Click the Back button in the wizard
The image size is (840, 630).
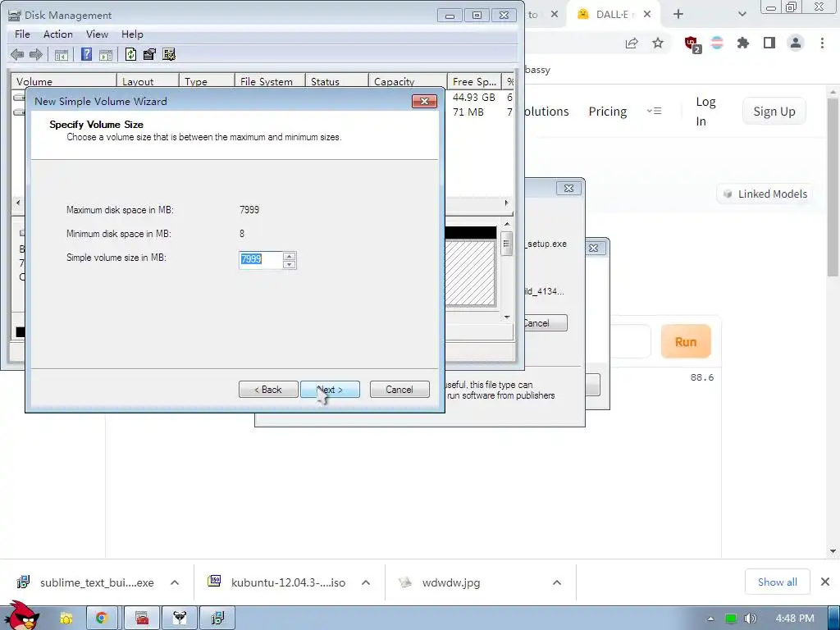(x=268, y=390)
